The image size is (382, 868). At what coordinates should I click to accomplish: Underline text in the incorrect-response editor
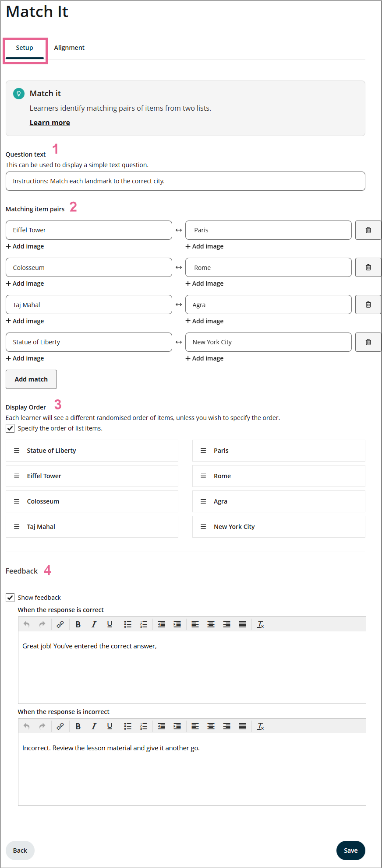pos(110,726)
